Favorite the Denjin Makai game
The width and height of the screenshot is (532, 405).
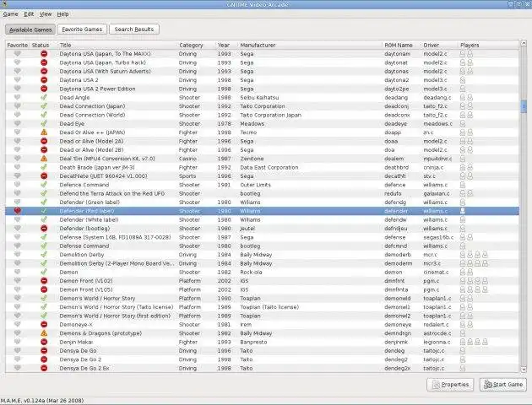coord(17,342)
